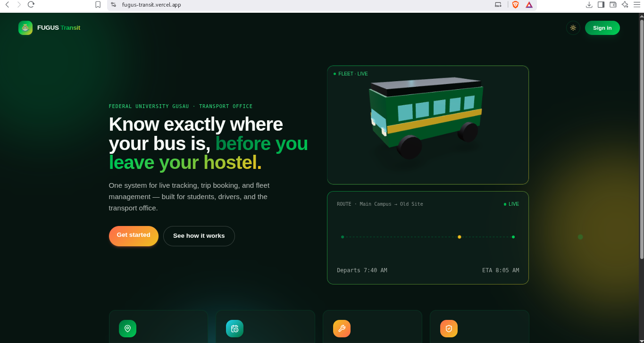Click the teal calendar clock feature icon
The height and width of the screenshot is (343, 644).
pyautogui.click(x=234, y=329)
